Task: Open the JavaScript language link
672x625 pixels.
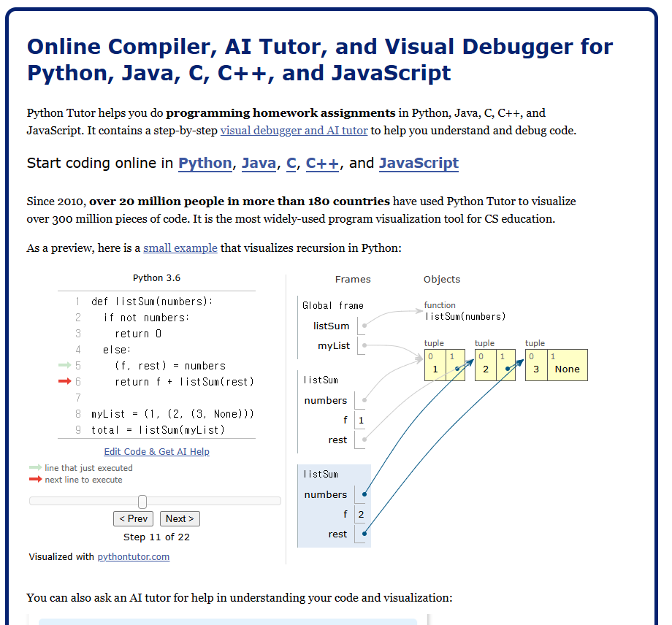Action: (x=419, y=164)
